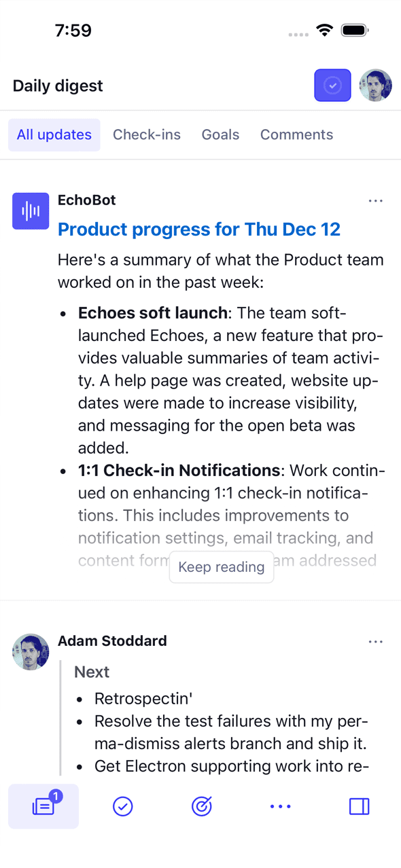
Task: Tap the 7:59 clock in status bar
Action: 73,30
